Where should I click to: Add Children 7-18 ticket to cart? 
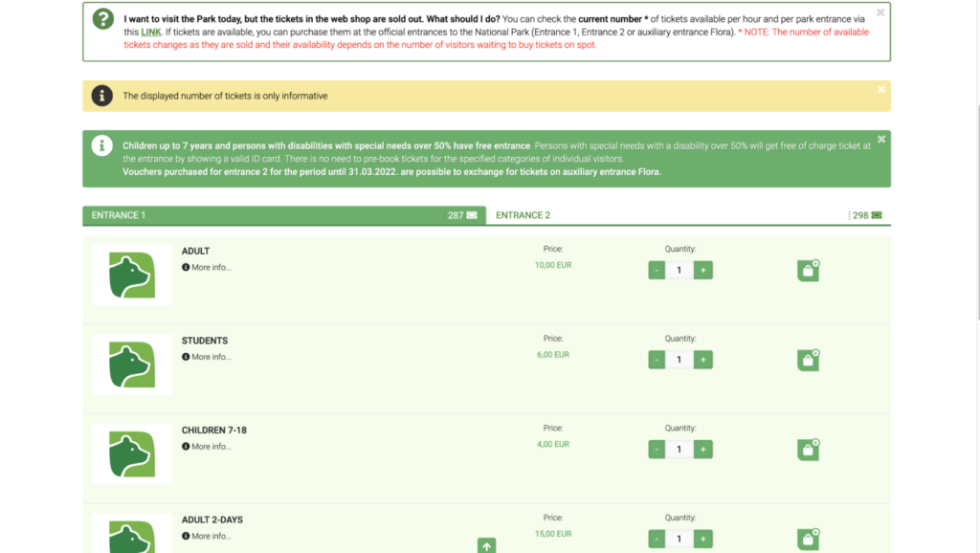point(808,450)
